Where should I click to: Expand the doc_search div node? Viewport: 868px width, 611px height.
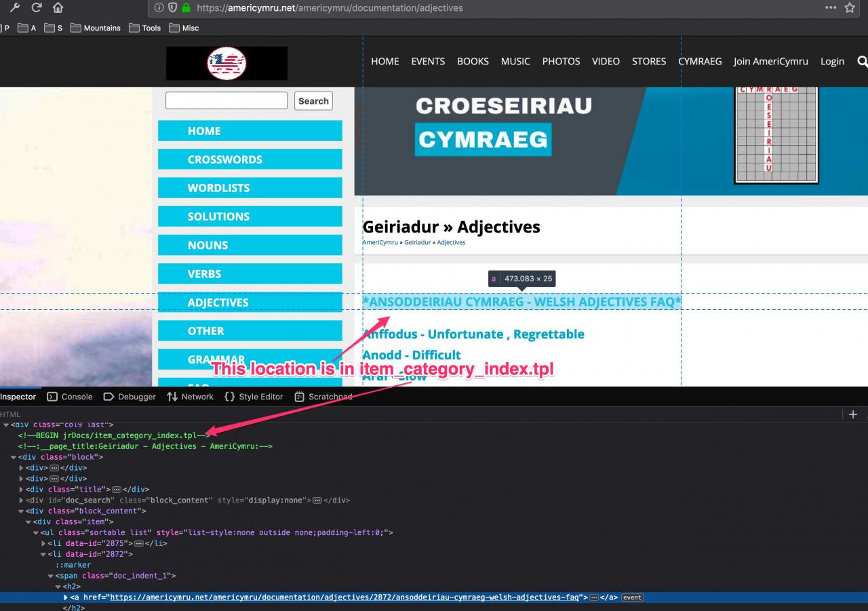coord(22,500)
